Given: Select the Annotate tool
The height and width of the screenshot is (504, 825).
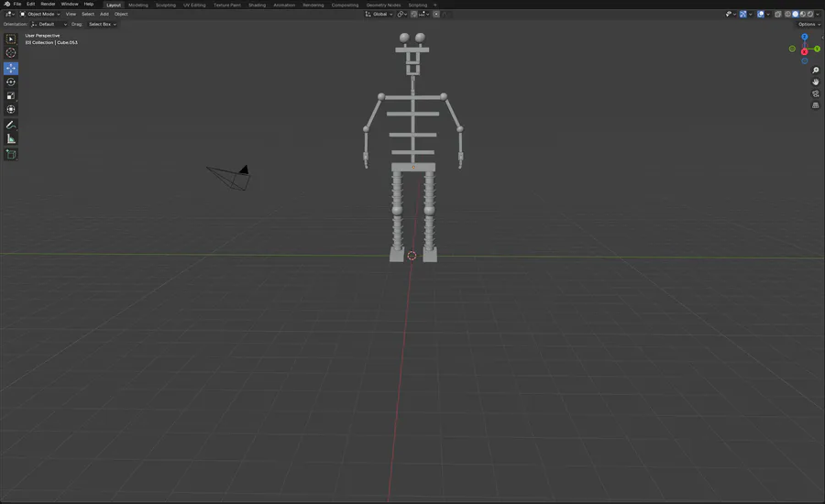Looking at the screenshot, I should tap(10, 126).
